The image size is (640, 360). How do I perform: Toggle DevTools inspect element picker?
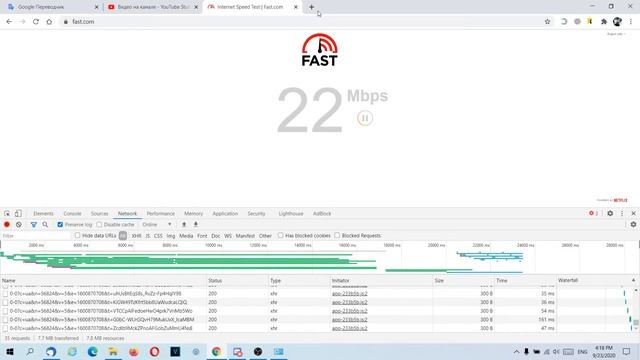pos(7,213)
